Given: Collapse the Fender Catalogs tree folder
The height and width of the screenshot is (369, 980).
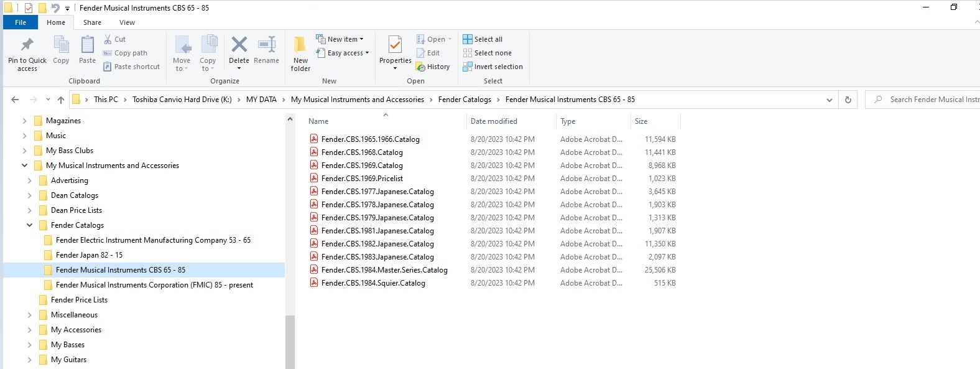Looking at the screenshot, I should coord(29,225).
